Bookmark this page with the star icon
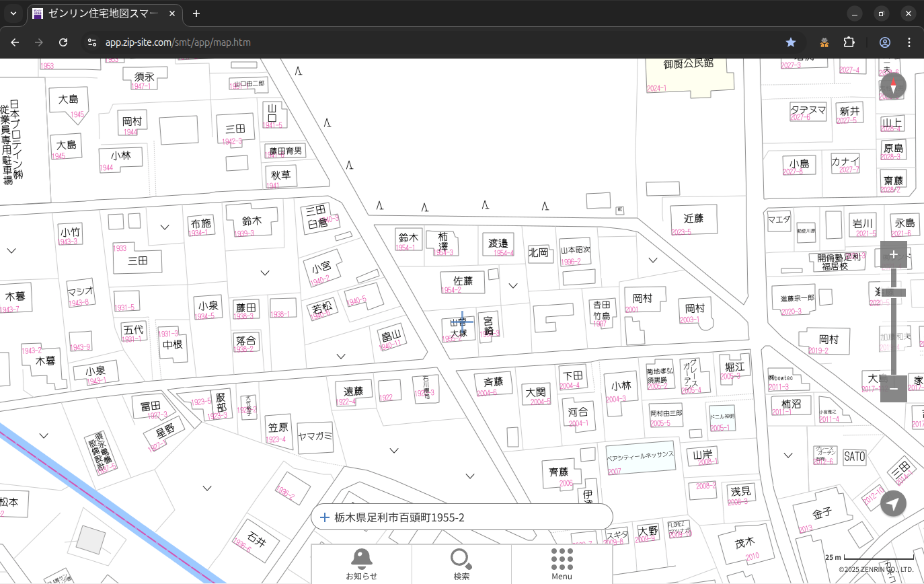Screen dimensions: 924x584 point(791,42)
